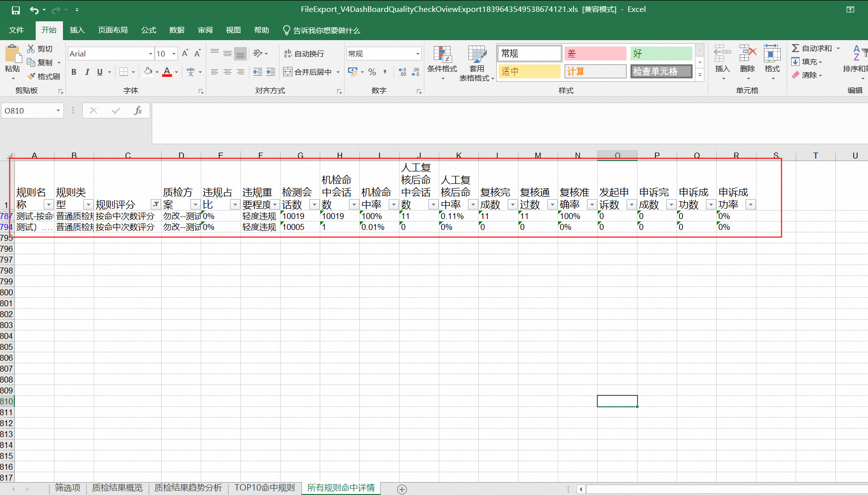Expand the number format dropdown

(417, 54)
